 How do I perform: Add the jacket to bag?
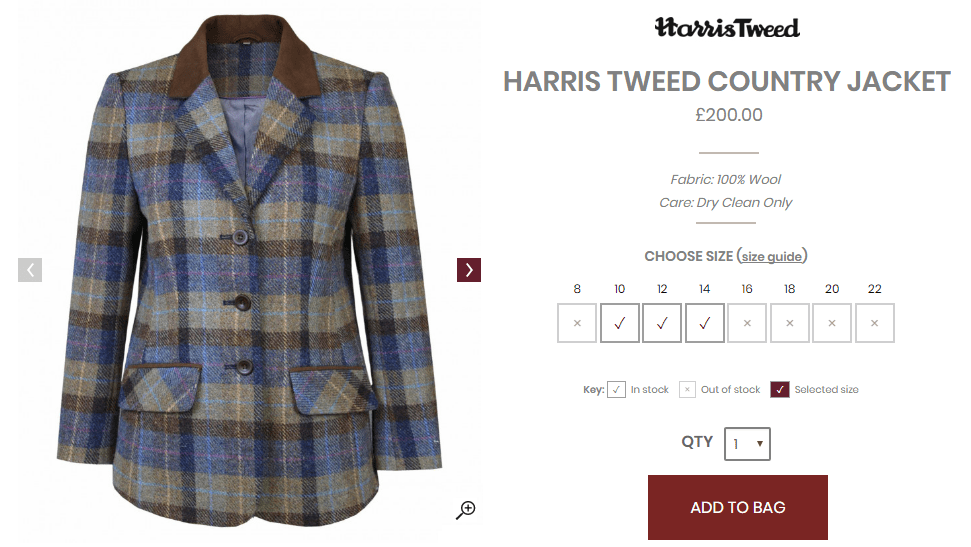point(738,507)
